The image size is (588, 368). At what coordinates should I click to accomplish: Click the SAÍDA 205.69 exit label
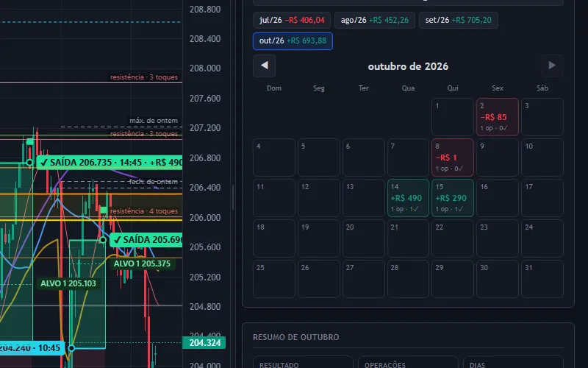coord(146,240)
